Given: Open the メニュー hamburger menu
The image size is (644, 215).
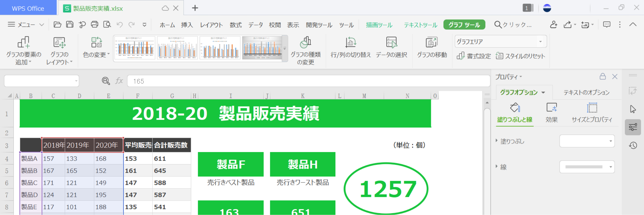Looking at the screenshot, I should point(26,25).
